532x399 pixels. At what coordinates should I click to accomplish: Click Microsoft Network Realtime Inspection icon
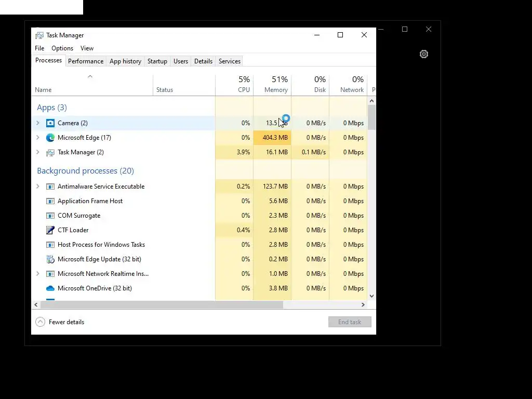[50, 274]
